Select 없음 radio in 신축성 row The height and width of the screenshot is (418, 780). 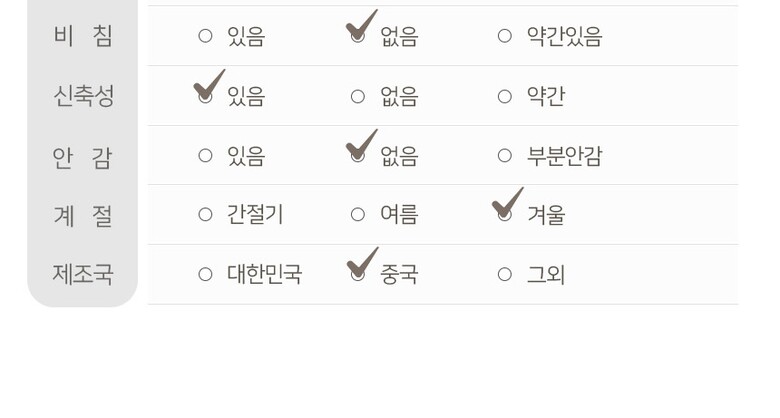(x=357, y=97)
